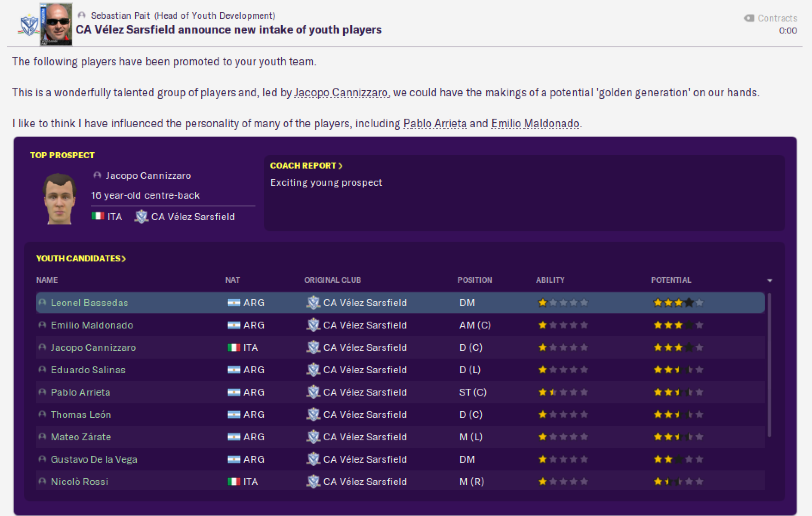Viewport: 812px width, 516px height.
Task: Click the Vélez Sarsfield club crest in header
Action: coord(28,26)
